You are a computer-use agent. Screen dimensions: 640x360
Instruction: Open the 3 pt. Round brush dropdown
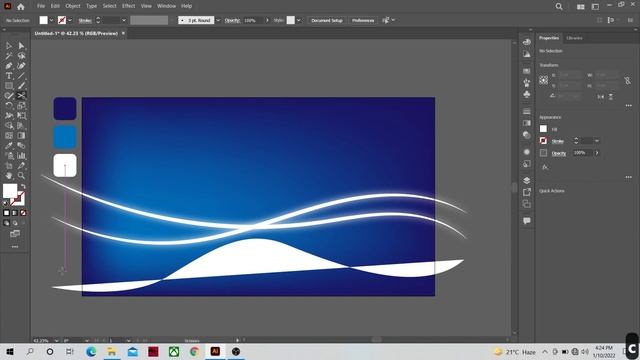coord(218,20)
